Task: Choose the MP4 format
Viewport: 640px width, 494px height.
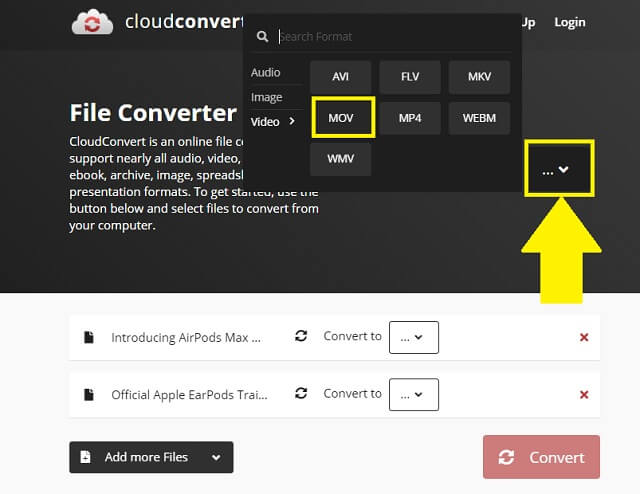Action: [410, 118]
